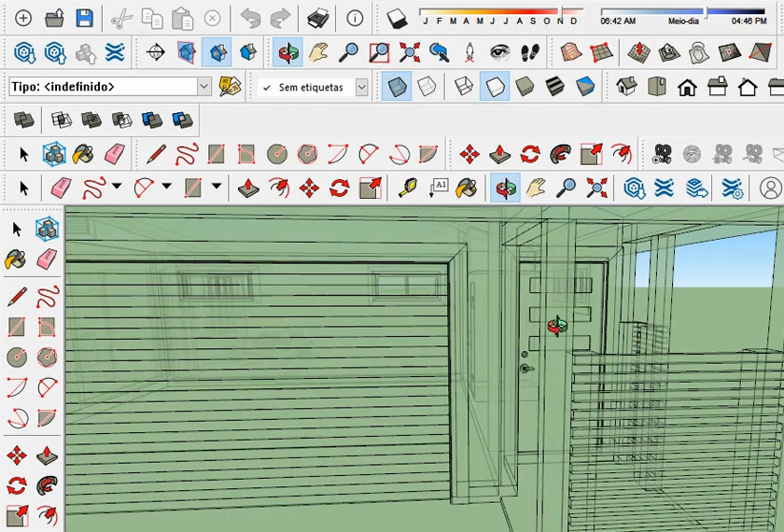Click the Print button

coord(318,19)
